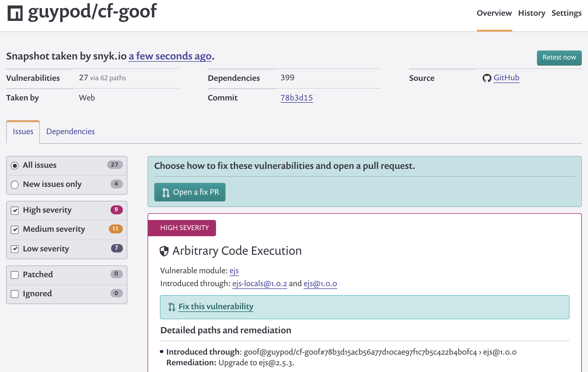Click the High severity count badge
588x372 pixels.
point(116,210)
